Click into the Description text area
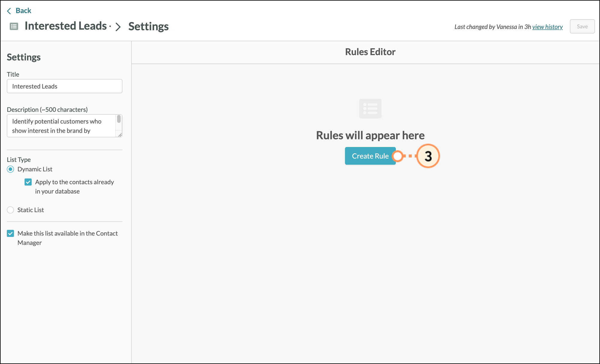 tap(61, 126)
